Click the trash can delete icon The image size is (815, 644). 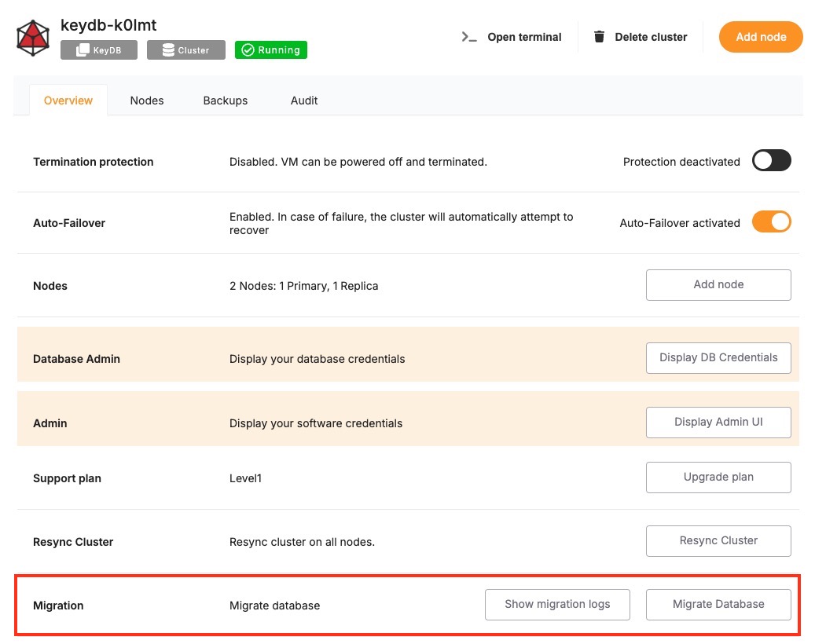point(600,37)
